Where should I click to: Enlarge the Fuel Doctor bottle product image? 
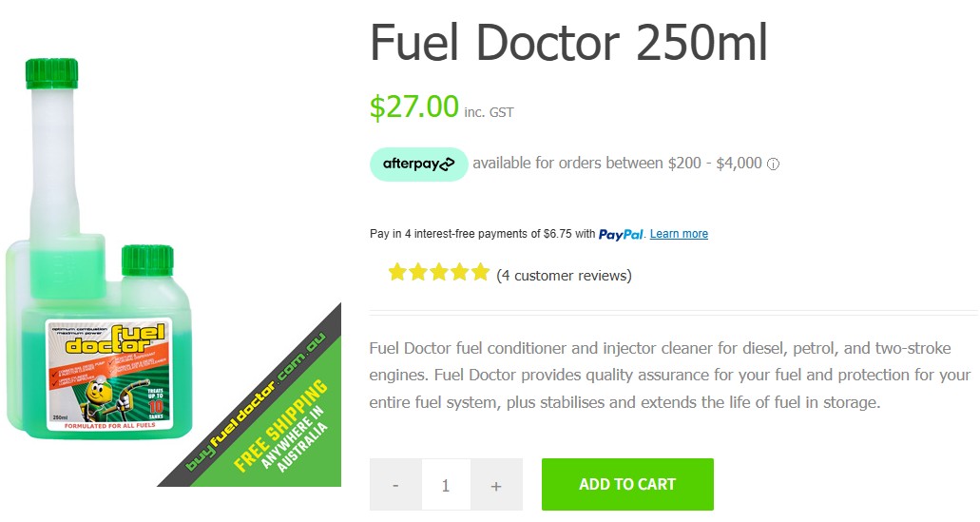point(100,249)
